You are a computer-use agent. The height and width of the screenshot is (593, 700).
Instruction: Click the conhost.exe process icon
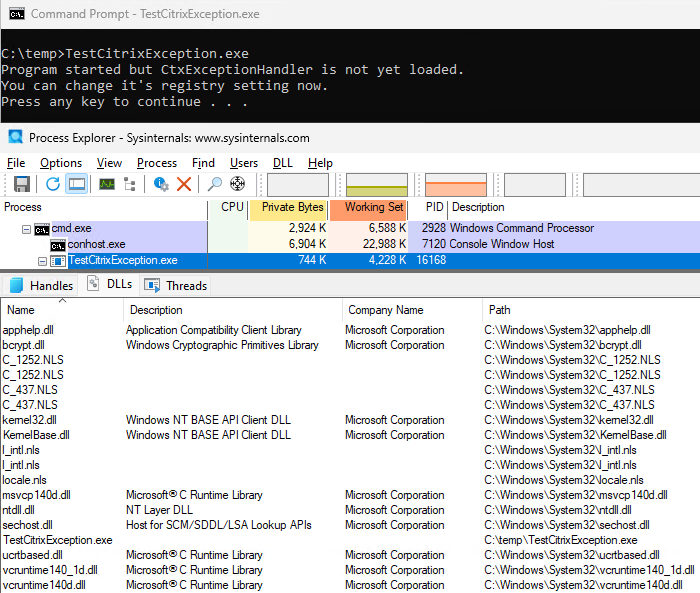click(x=58, y=245)
